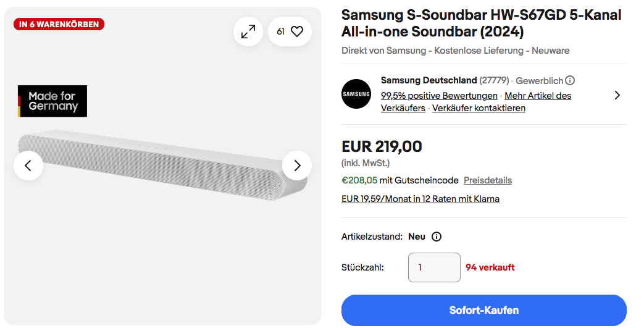Click the Stückzahl quantity field
This screenshot has height=328, width=644.
[434, 267]
